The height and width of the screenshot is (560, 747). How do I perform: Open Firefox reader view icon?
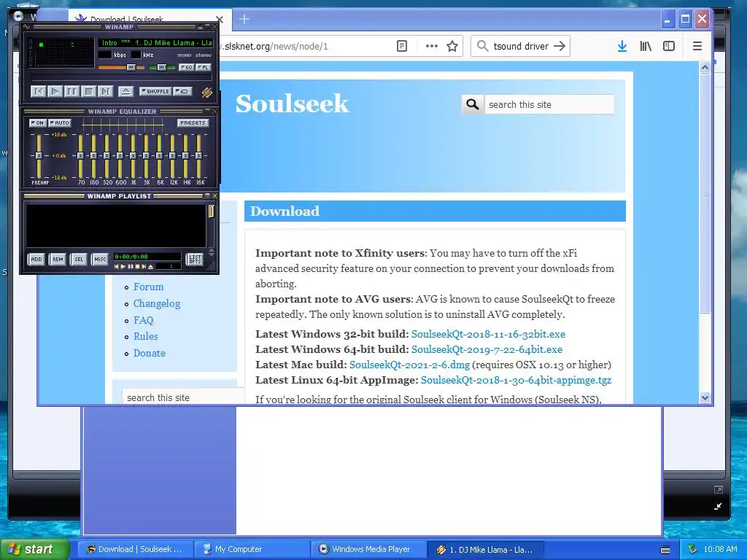(402, 46)
